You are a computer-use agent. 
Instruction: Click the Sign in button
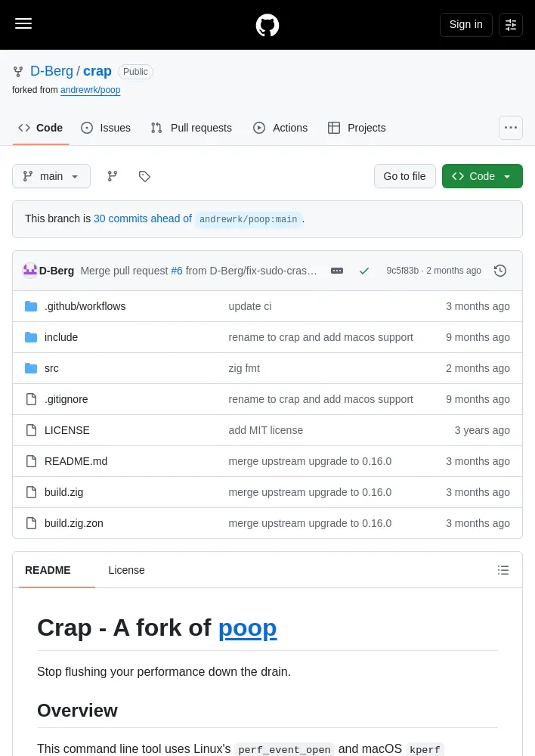[465, 25]
